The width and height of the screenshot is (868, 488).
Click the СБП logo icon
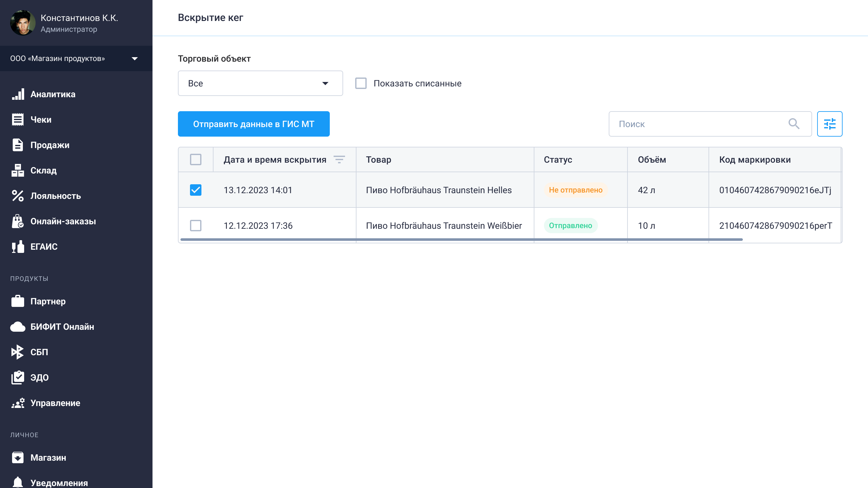coord(18,352)
